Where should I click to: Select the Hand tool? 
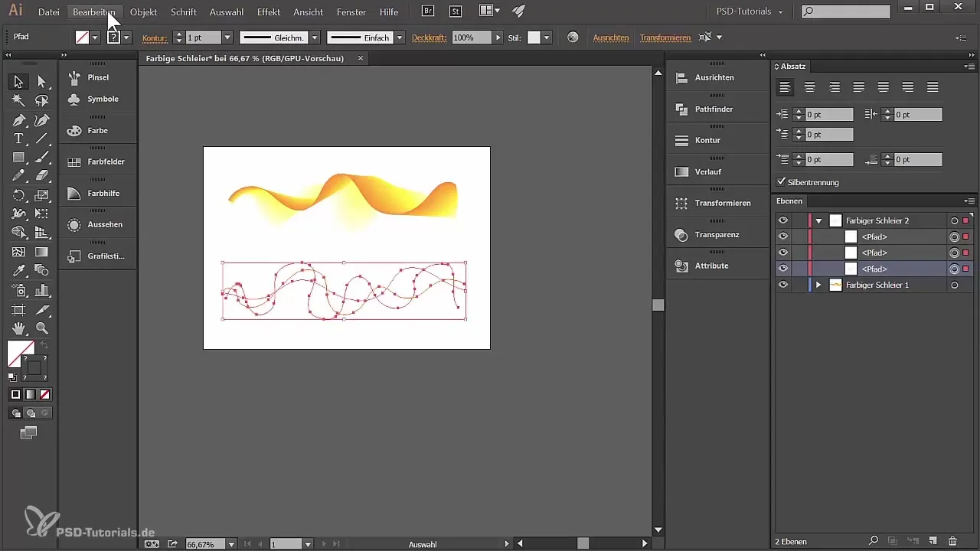tap(18, 328)
